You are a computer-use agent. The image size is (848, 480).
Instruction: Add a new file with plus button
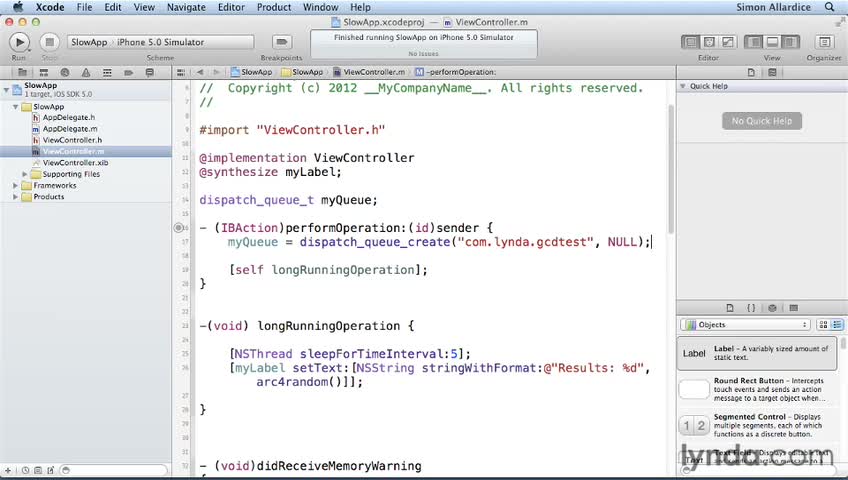pyautogui.click(x=8, y=470)
